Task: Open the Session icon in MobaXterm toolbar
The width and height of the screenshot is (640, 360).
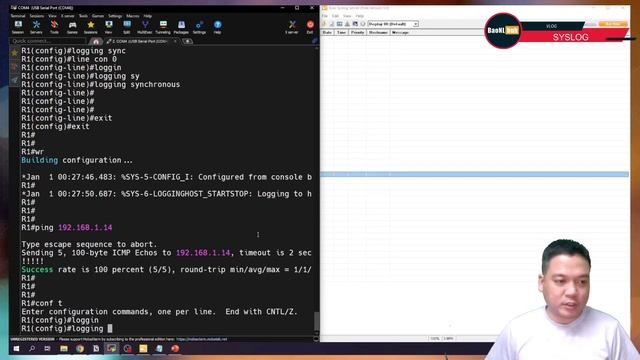Action: [x=18, y=27]
